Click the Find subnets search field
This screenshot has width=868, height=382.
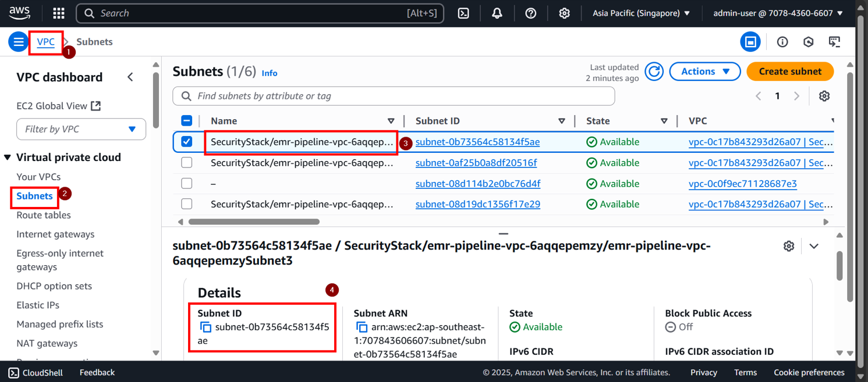(393, 96)
